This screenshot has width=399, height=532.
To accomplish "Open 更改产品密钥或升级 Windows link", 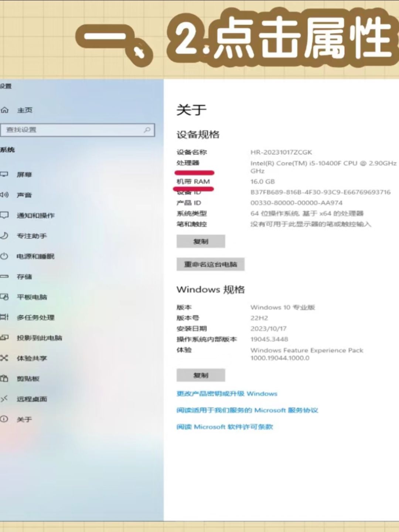I will coord(227,394).
